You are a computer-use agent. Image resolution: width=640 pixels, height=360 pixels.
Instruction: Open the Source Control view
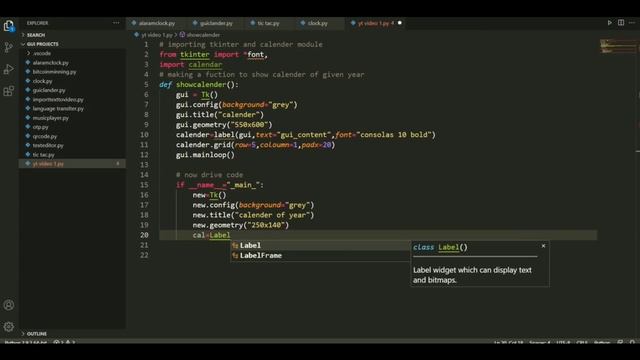(x=9, y=47)
